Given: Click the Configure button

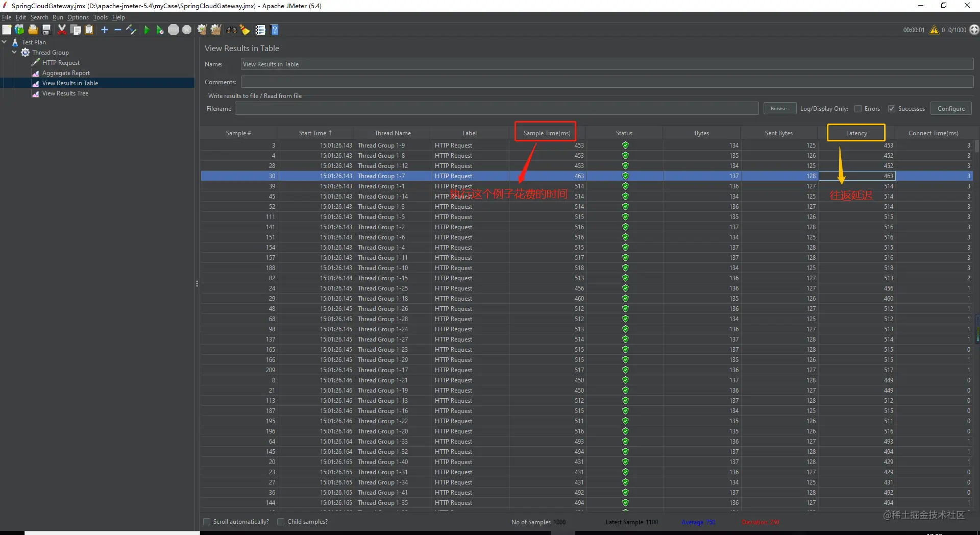Looking at the screenshot, I should (951, 109).
